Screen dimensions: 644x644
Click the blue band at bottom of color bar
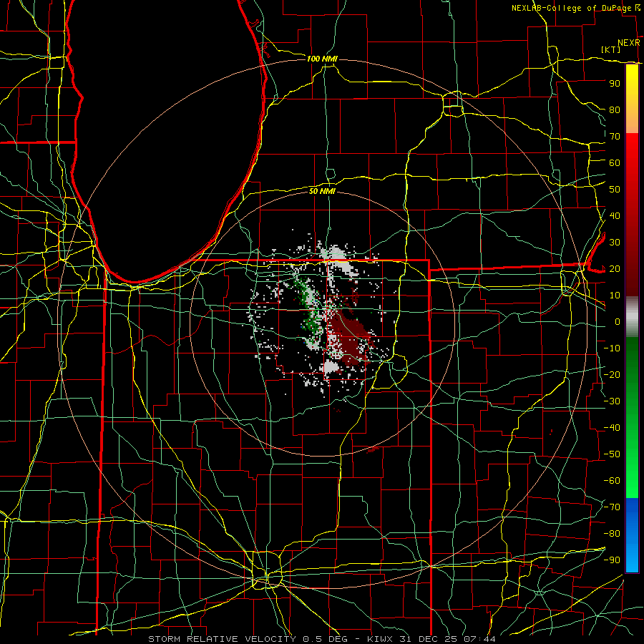pos(632,535)
